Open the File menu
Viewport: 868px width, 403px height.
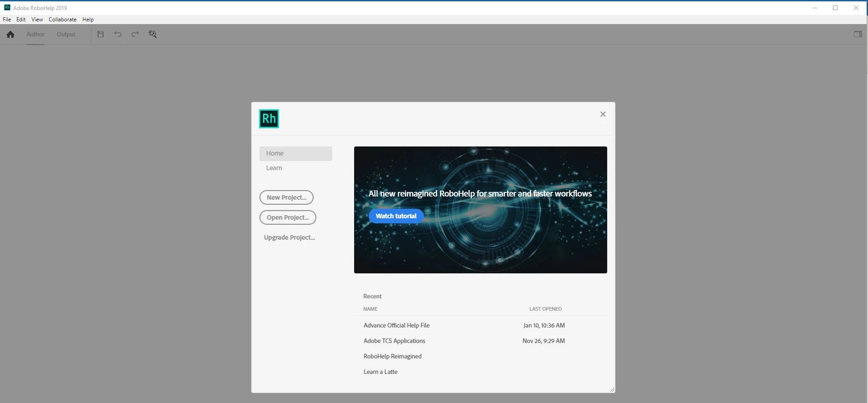tap(7, 20)
